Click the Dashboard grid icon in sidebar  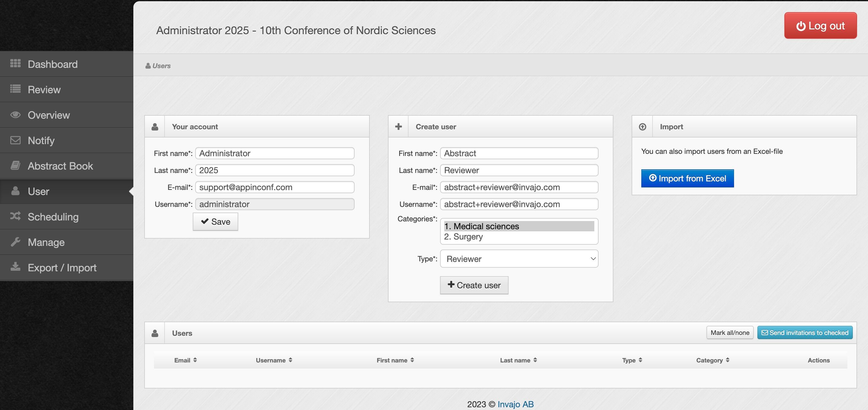coord(15,63)
